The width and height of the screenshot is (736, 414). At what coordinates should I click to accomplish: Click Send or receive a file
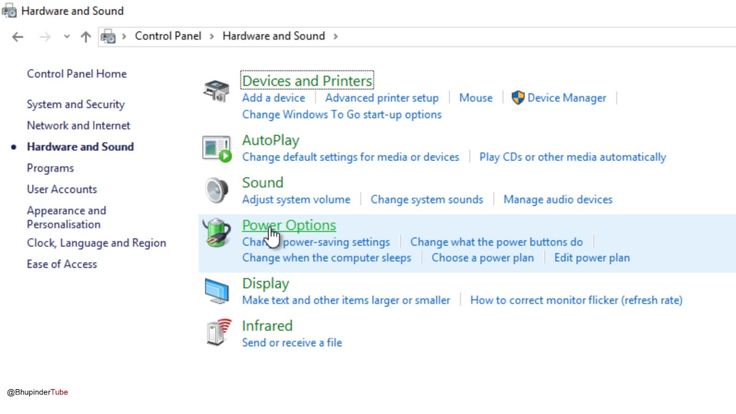(292, 343)
